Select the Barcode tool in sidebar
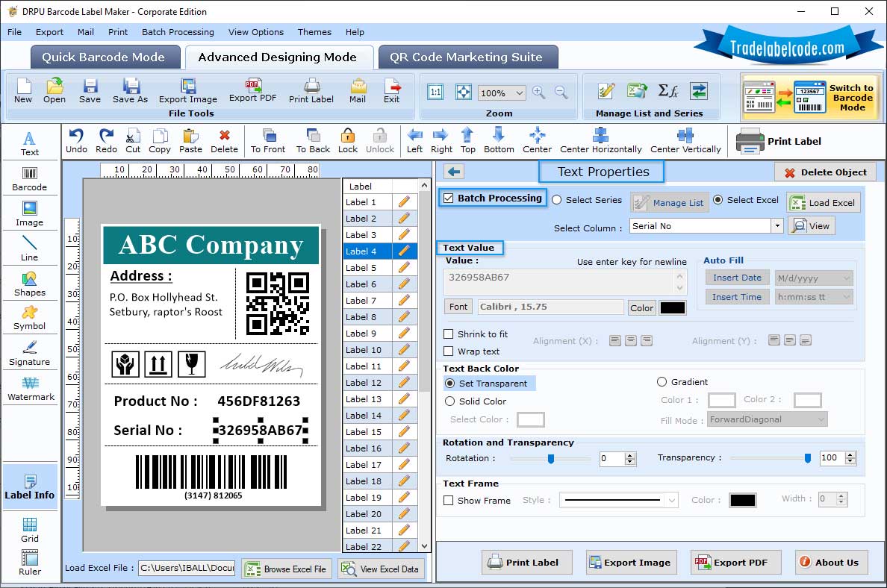The image size is (887, 588). pos(29,179)
